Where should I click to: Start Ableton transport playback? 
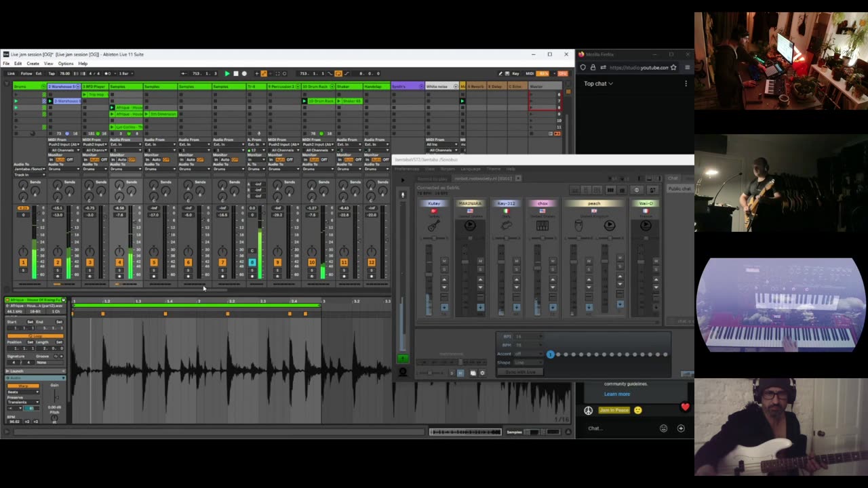click(x=226, y=73)
